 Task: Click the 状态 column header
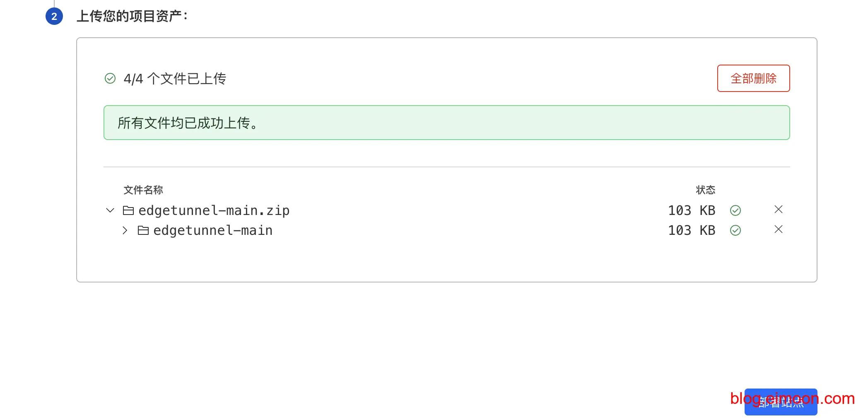(706, 190)
